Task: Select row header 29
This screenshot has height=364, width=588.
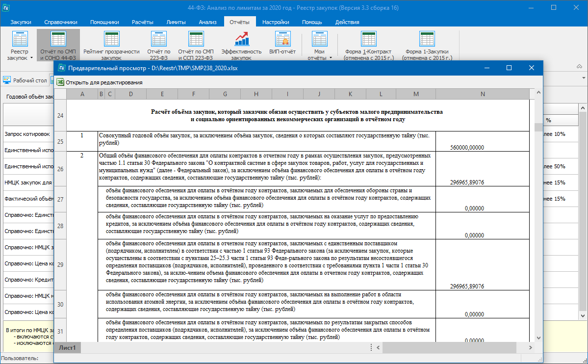Action: [60, 264]
